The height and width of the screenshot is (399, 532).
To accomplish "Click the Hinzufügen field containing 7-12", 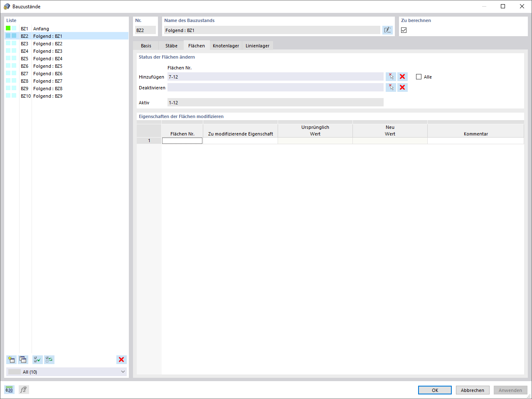I will point(276,76).
